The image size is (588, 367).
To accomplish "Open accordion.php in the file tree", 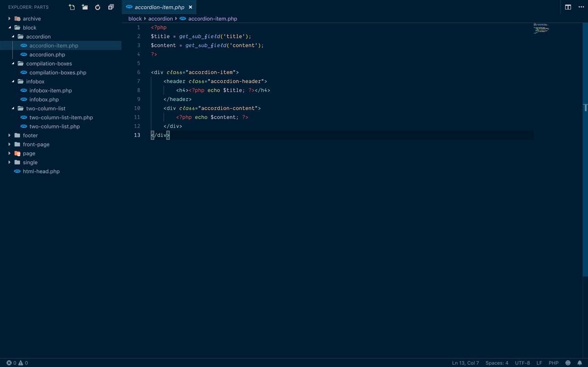I will [61, 55].
